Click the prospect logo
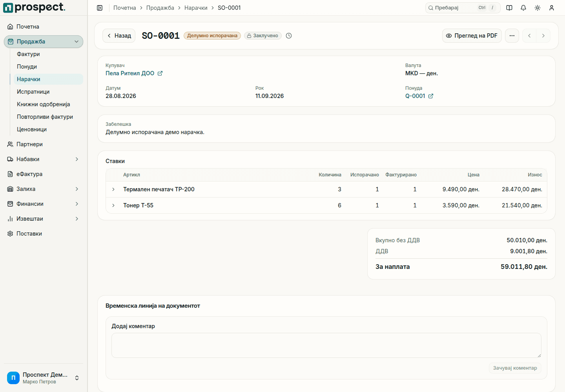565x392 pixels. (x=35, y=7)
